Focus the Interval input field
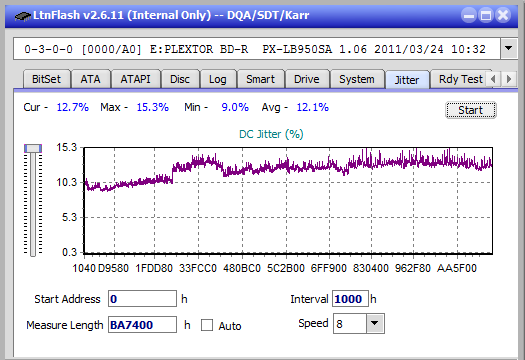Image resolution: width=525 pixels, height=360 pixels. [x=350, y=299]
